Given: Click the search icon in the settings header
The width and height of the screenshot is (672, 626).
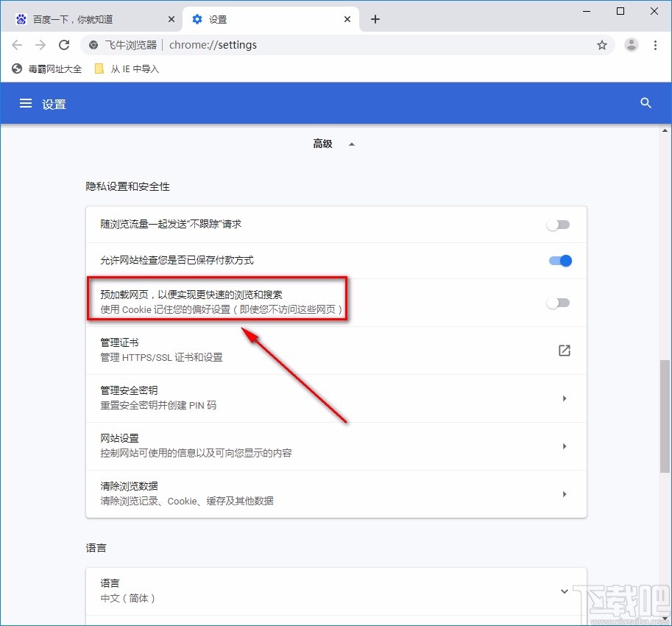Looking at the screenshot, I should coord(646,103).
